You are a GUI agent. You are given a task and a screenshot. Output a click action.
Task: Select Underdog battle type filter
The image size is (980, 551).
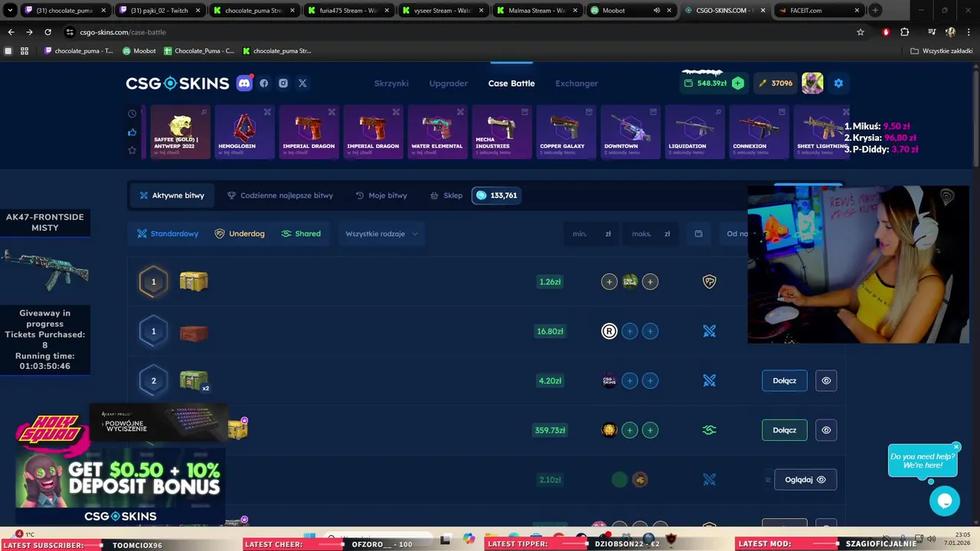(x=240, y=233)
